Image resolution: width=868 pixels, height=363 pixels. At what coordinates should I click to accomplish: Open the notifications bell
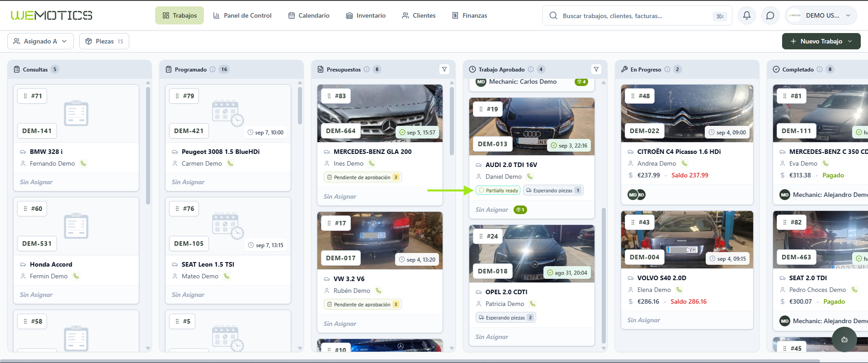(747, 15)
